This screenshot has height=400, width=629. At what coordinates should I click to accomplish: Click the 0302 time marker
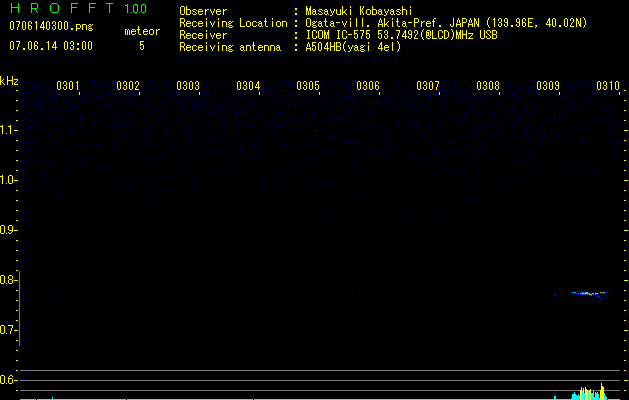(x=128, y=86)
